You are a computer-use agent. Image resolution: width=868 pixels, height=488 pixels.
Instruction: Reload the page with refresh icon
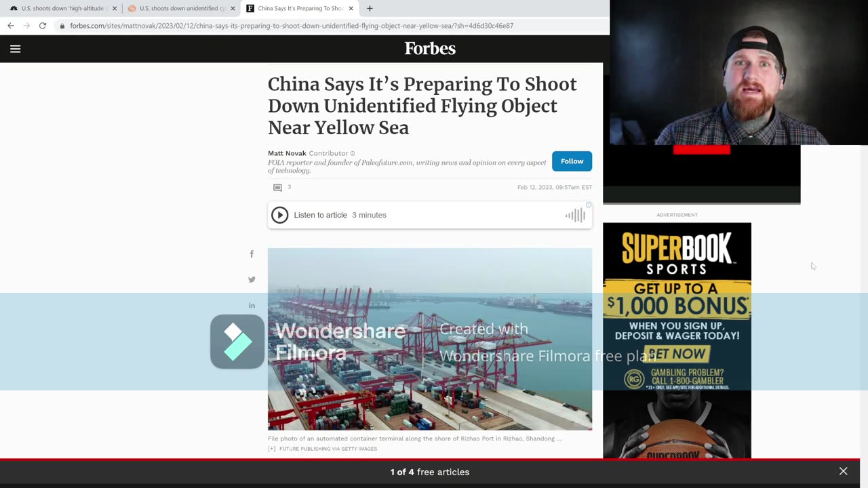click(42, 26)
